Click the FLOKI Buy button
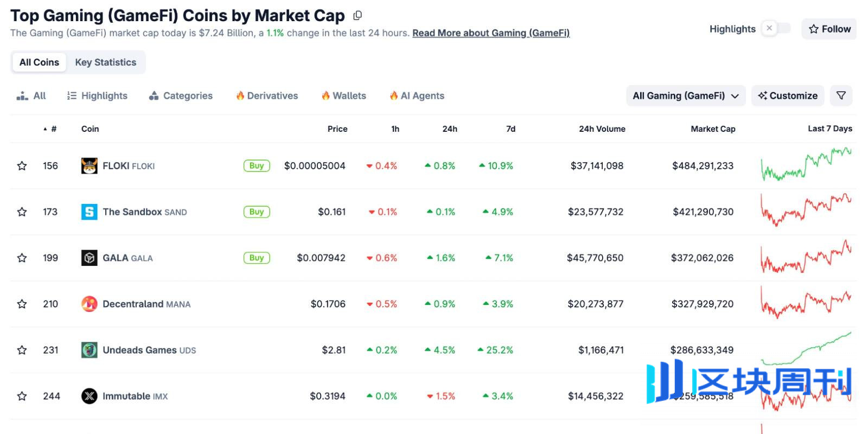 pyautogui.click(x=257, y=166)
